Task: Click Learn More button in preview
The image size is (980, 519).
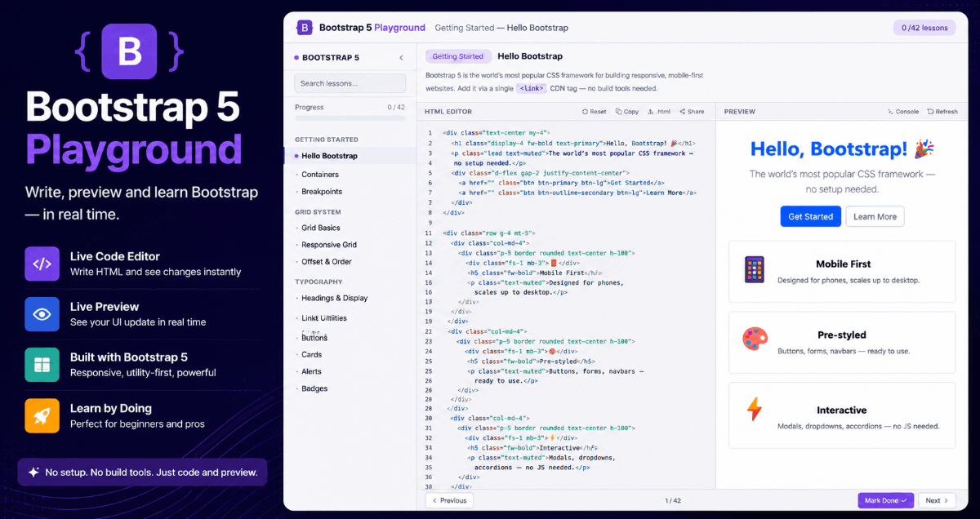Action: click(875, 216)
